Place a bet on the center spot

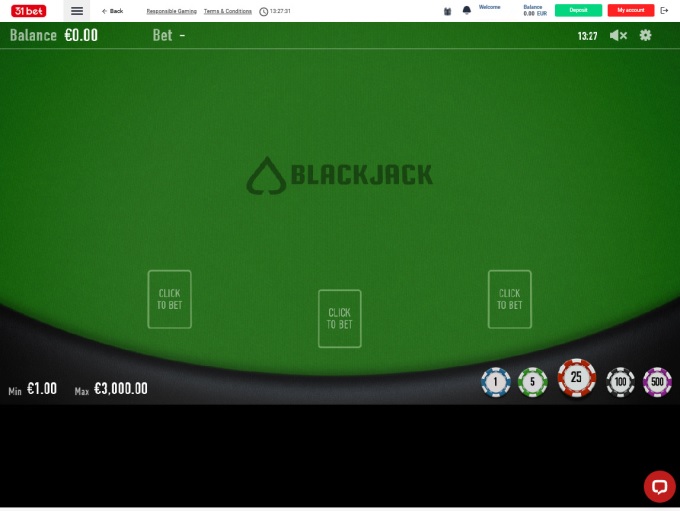(340, 319)
